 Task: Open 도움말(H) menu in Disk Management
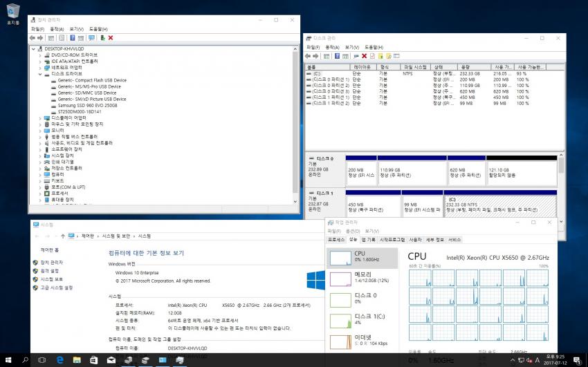coord(374,48)
